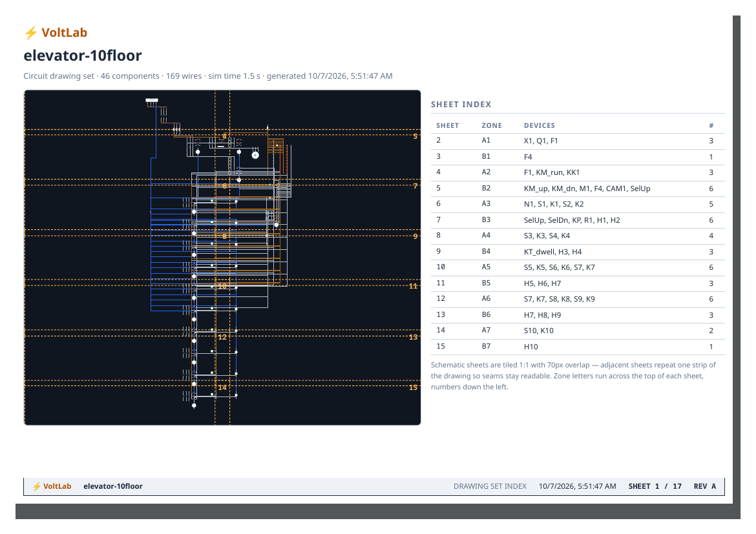Click zone 'A1' in the sheet index

tap(486, 141)
